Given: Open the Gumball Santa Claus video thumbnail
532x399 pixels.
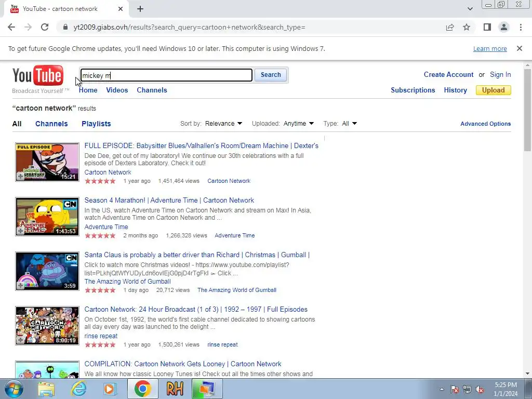Looking at the screenshot, I should tap(47, 271).
